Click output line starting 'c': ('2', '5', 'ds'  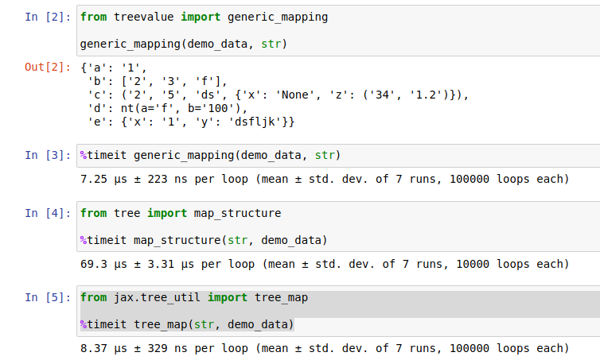click(x=279, y=95)
